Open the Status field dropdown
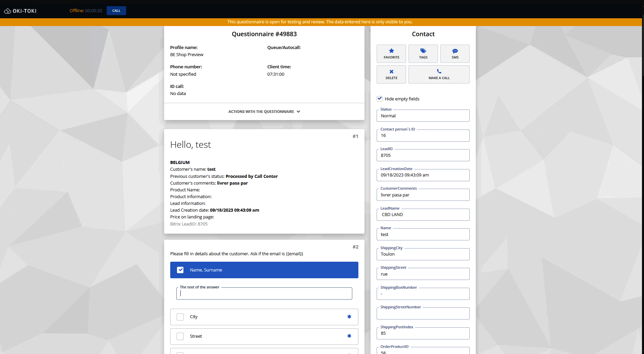The width and height of the screenshot is (644, 354). click(423, 116)
